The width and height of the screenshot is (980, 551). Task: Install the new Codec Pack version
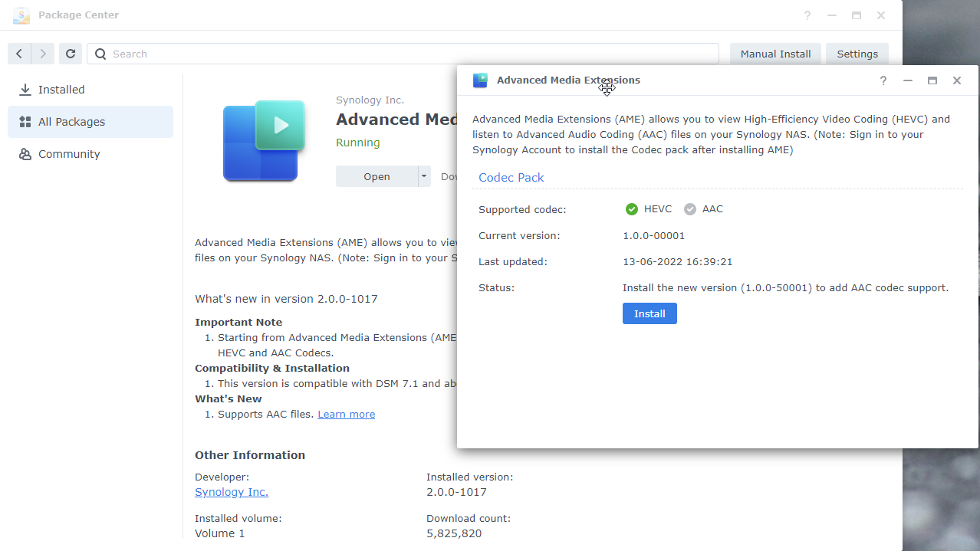[649, 313]
